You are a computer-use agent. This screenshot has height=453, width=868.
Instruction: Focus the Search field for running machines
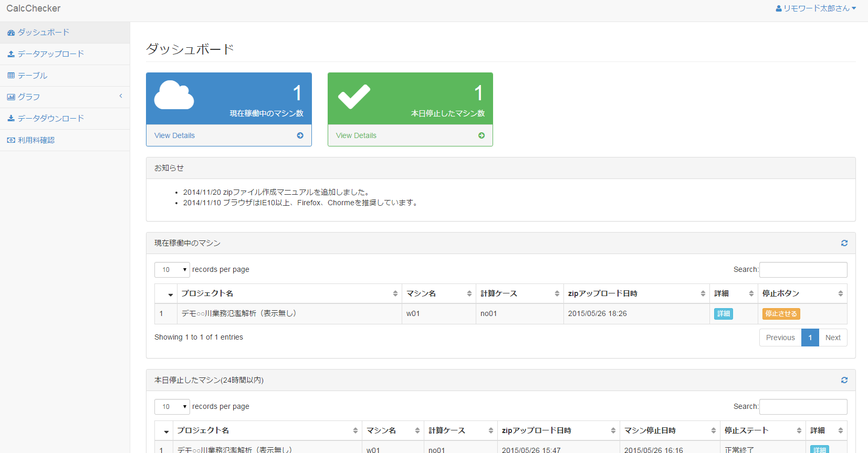click(803, 270)
